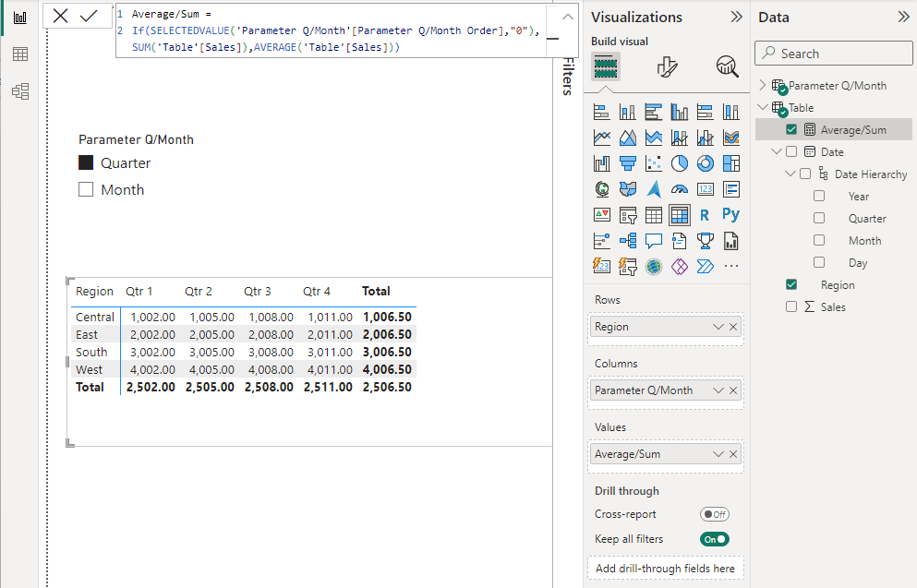Open Table view from left sidebar
This screenshot has height=588, width=917.
20,54
